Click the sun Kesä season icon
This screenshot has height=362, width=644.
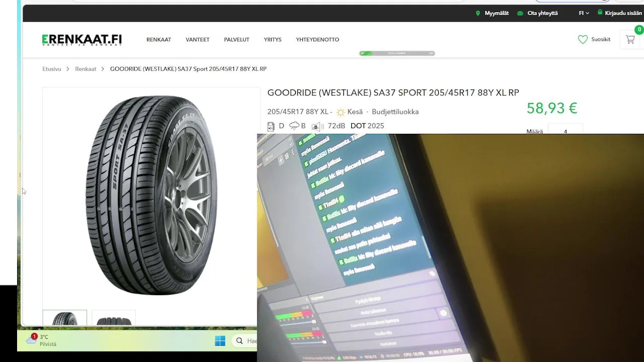point(341,112)
